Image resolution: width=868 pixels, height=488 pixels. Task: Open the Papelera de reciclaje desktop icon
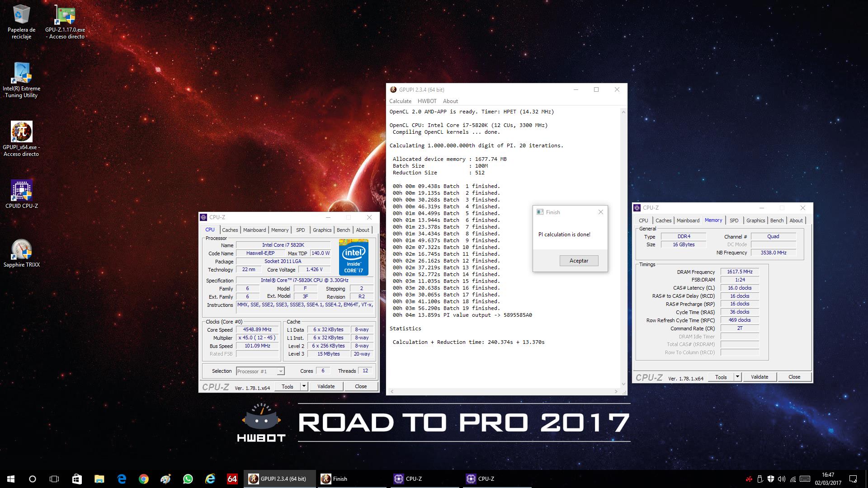click(21, 22)
